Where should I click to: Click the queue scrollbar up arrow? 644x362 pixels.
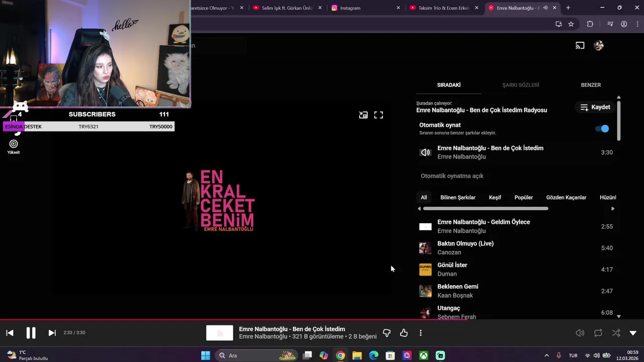pyautogui.click(x=619, y=98)
